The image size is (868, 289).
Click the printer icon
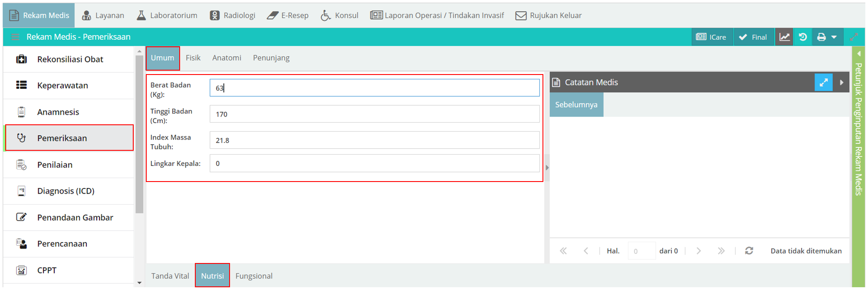[822, 37]
